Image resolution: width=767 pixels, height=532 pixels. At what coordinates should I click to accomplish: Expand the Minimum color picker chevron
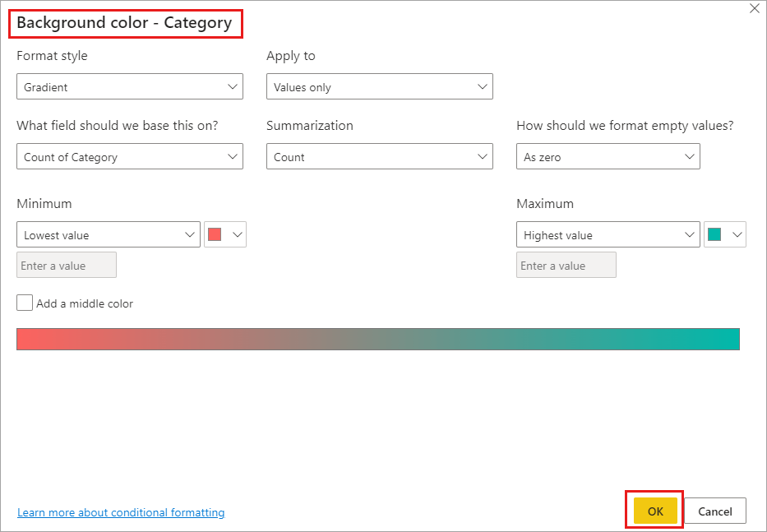click(x=238, y=234)
